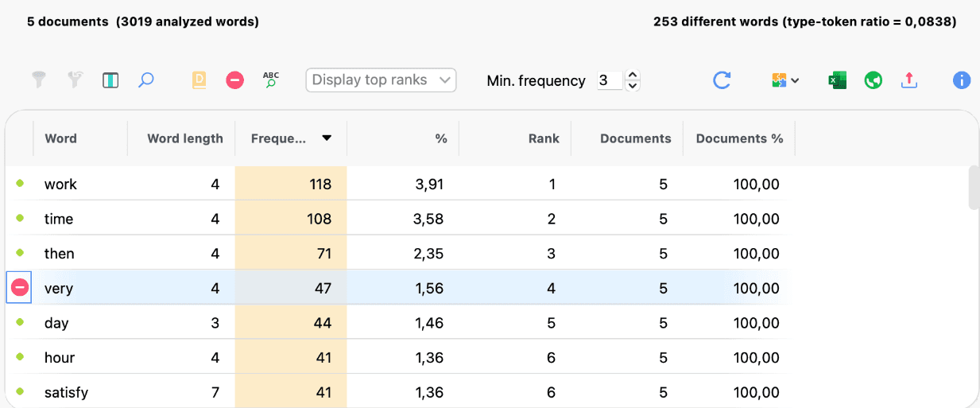Click the red stop list icon in toolbar

click(x=234, y=80)
